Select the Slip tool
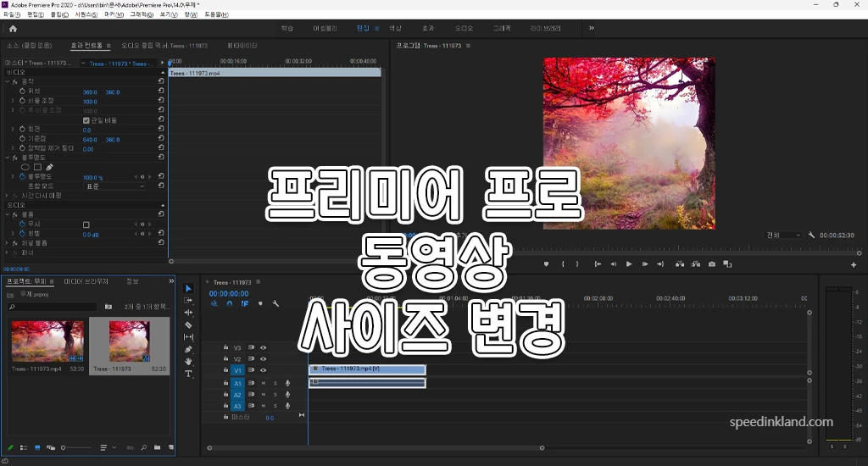The image size is (868, 466). [x=188, y=337]
